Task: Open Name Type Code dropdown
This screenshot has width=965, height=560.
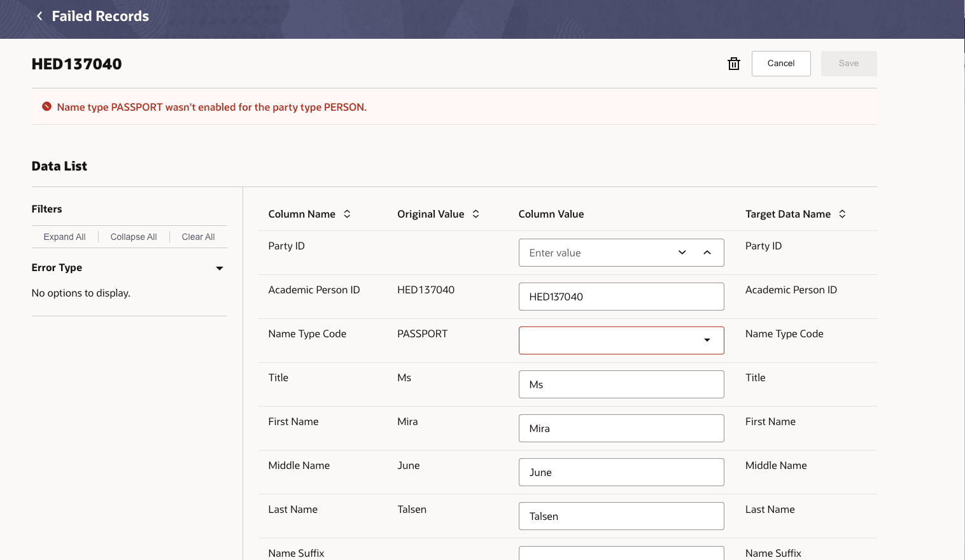Action: pyautogui.click(x=707, y=340)
